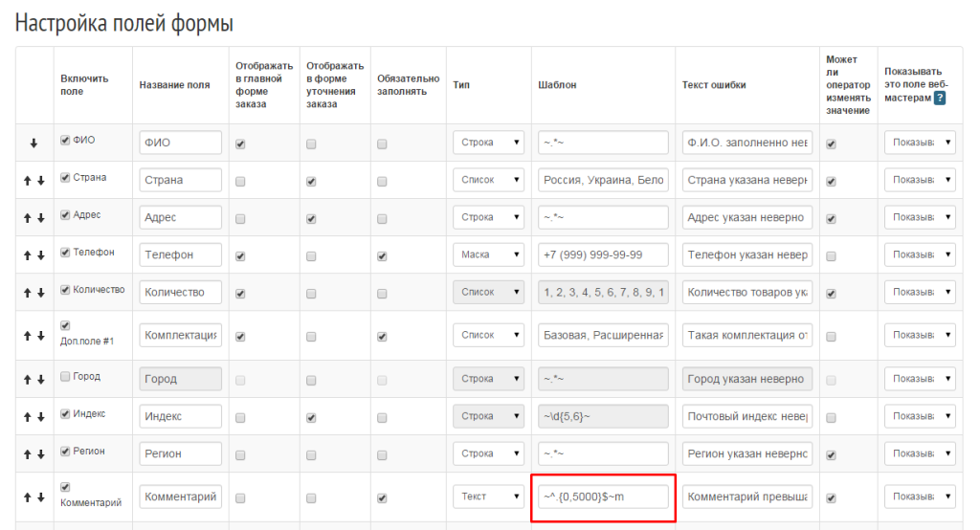Click the Комментарий pattern field with ~^.{0,5000}$~m
The height and width of the screenshot is (530, 980).
tap(603, 497)
